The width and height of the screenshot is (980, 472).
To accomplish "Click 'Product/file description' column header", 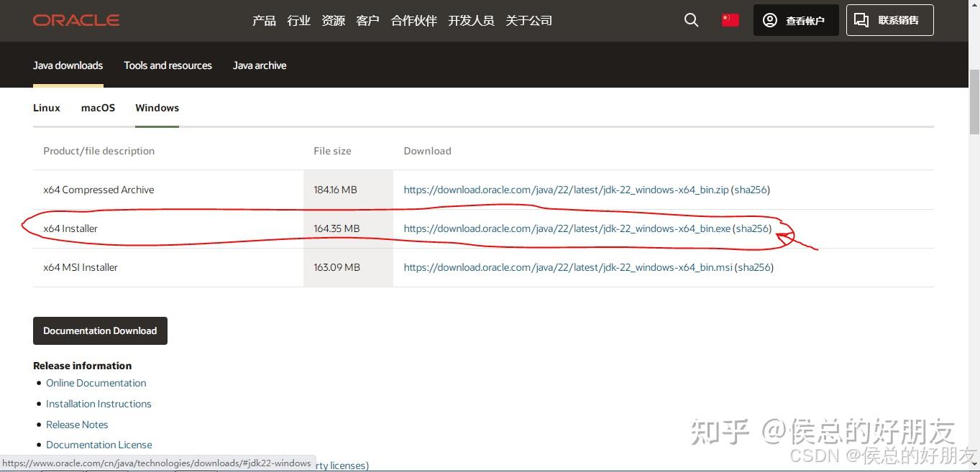I will click(x=99, y=151).
